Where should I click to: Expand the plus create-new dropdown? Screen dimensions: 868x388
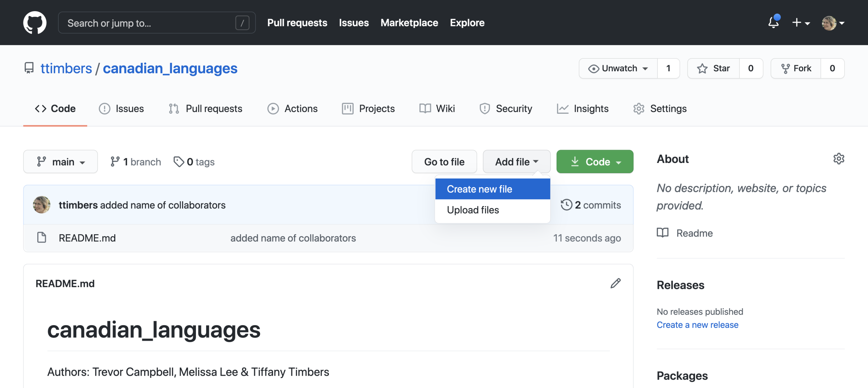[x=801, y=23]
